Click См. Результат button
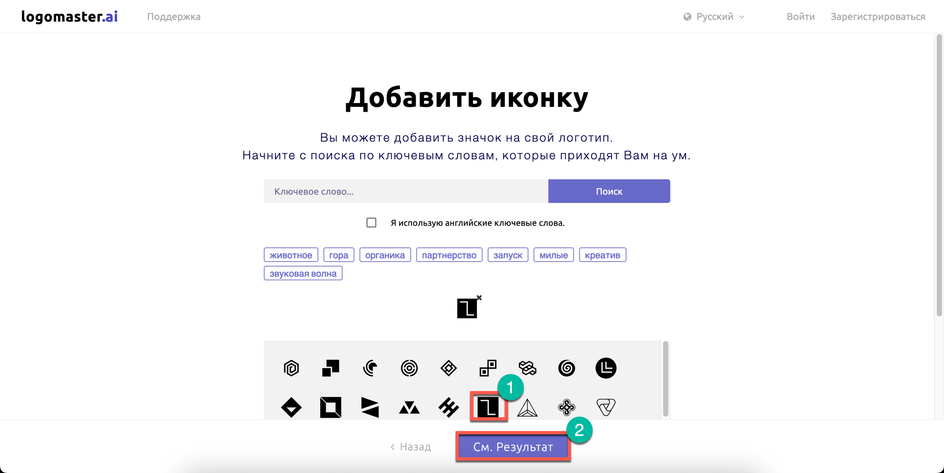The image size is (944, 473). pos(513,447)
